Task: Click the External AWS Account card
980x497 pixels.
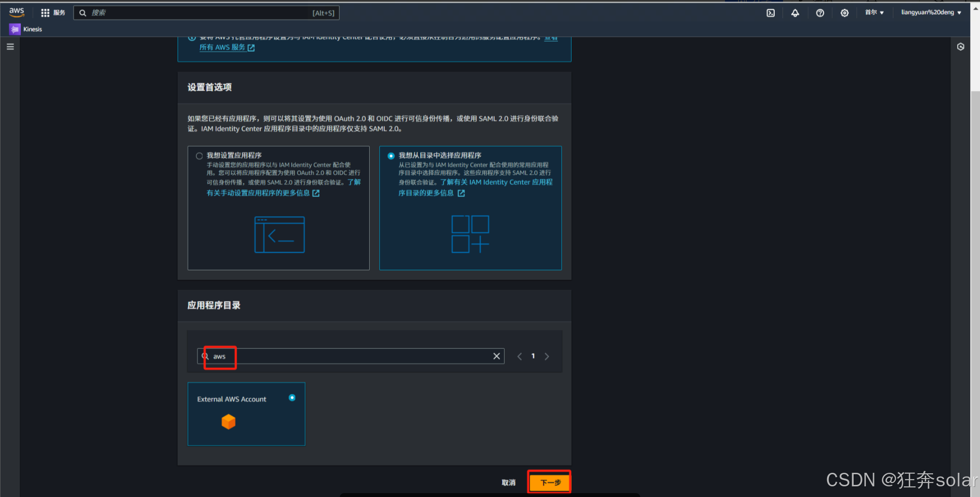Action: click(x=246, y=414)
